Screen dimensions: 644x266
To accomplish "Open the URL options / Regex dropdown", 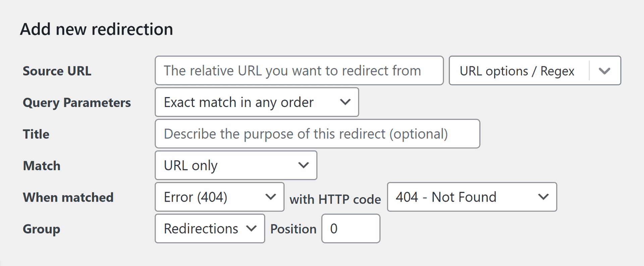I will point(518,71).
